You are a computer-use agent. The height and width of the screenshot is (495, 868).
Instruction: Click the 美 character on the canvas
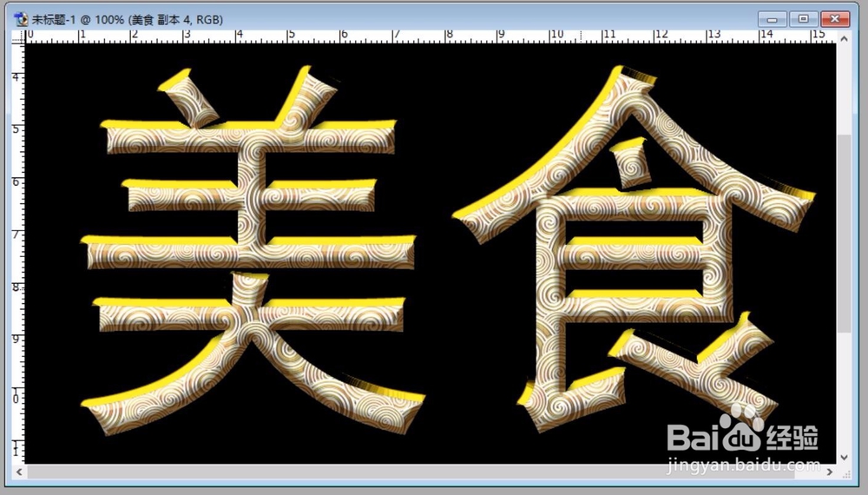(253, 250)
